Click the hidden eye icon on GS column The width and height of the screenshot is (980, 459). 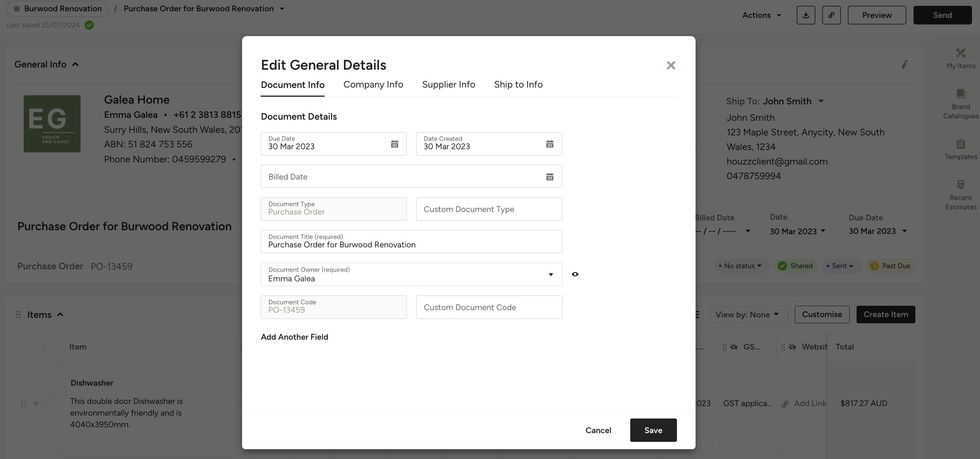click(x=734, y=347)
